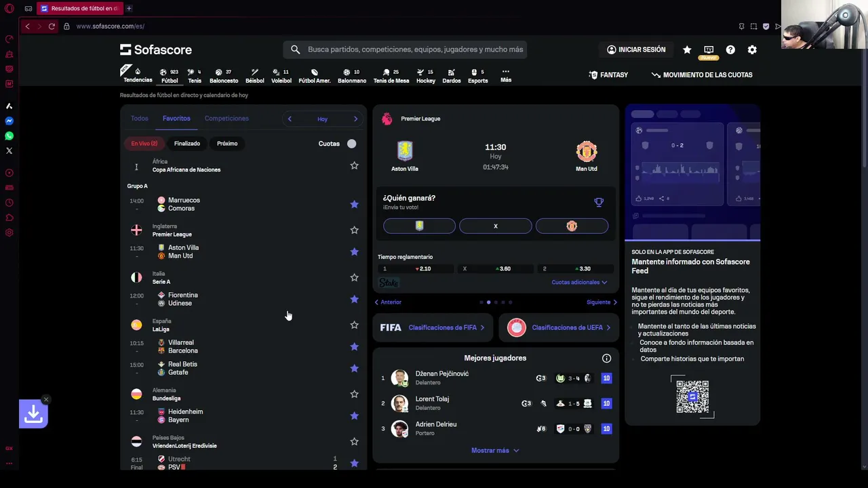Click INICIAR SESIÓN
Viewport: 868px width, 488px height.
636,49
